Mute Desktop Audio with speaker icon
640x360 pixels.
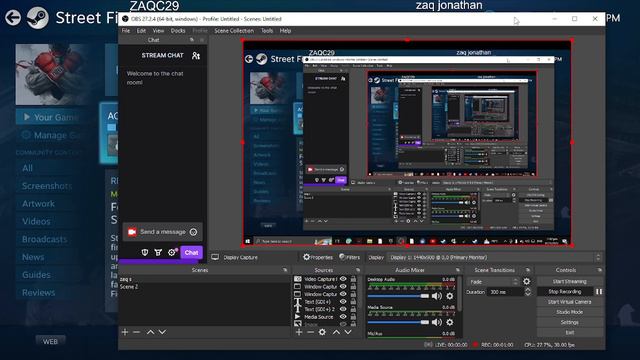pos(437,296)
